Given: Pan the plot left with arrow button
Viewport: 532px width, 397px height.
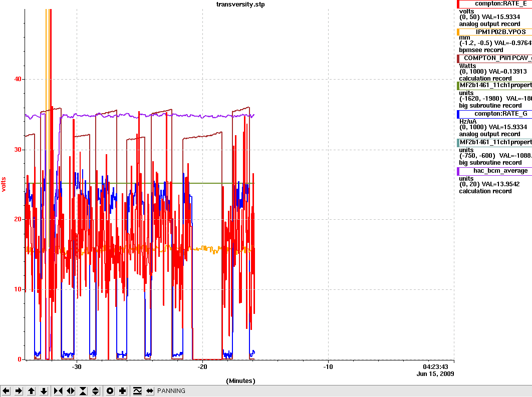Looking at the screenshot, I should pos(6,391).
